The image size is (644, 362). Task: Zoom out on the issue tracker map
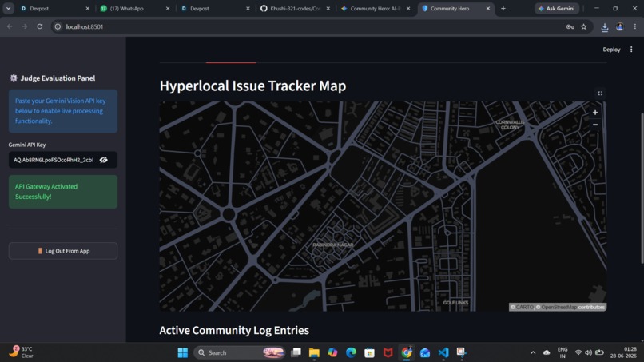tap(595, 125)
